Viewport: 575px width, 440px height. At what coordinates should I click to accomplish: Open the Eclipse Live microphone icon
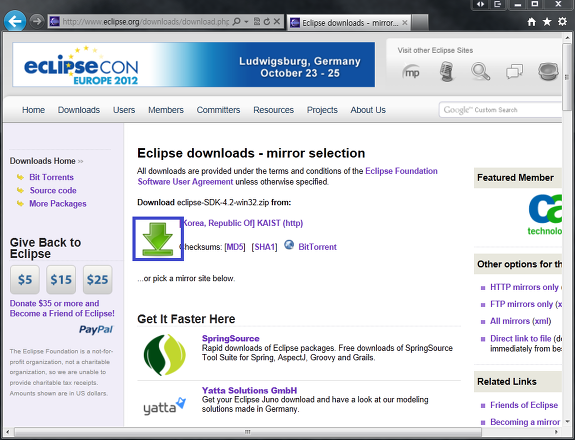(x=446, y=72)
